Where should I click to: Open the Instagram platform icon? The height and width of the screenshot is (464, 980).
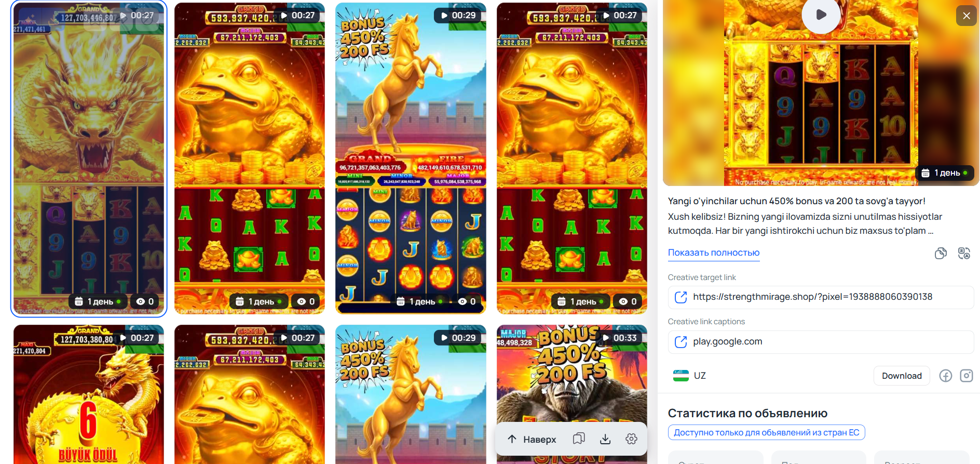coord(967,376)
